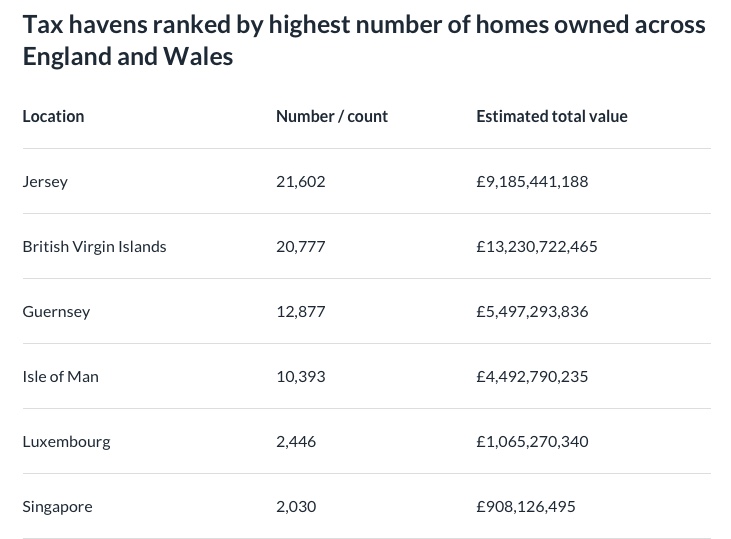Select the count 10,393
Viewport: 731px width, 539px height.
pyautogui.click(x=300, y=376)
